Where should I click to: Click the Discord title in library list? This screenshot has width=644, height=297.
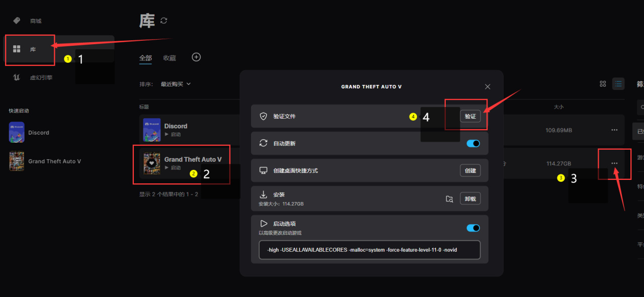(176, 126)
